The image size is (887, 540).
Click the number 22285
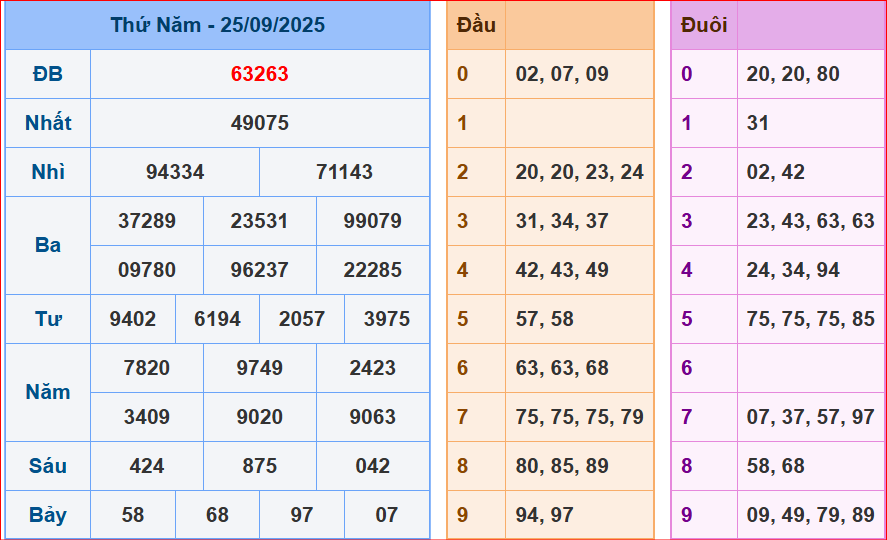pyautogui.click(x=373, y=270)
